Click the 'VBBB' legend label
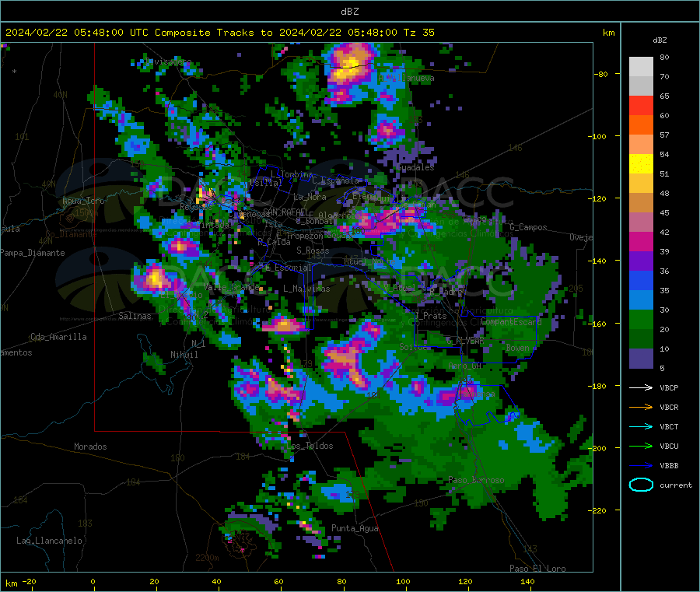Viewport: 700px width, 592px height. pos(669,466)
